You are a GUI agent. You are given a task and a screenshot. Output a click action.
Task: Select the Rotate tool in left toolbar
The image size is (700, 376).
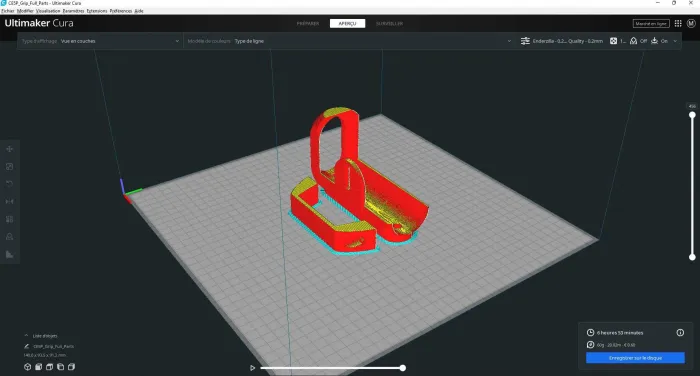[x=9, y=184]
